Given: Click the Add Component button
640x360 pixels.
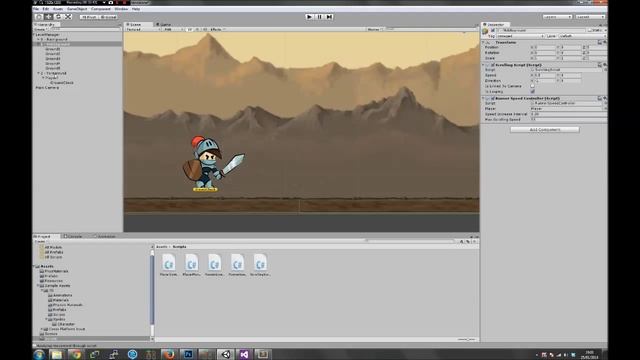Looking at the screenshot, I should 544,130.
